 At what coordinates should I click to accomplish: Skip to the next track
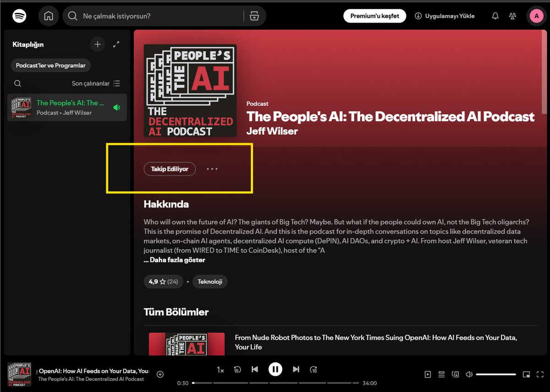click(x=296, y=369)
